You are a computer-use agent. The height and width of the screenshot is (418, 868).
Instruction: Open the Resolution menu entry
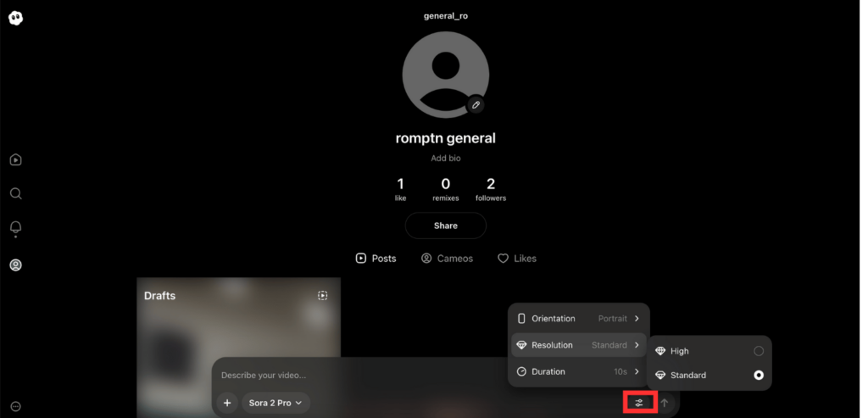click(578, 345)
